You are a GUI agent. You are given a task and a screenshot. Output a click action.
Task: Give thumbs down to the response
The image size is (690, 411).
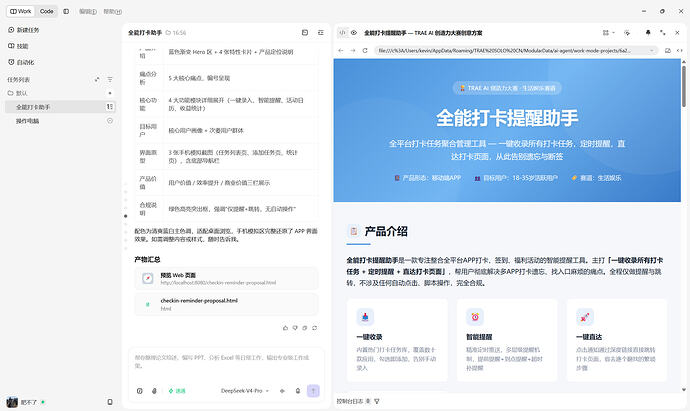tap(295, 328)
